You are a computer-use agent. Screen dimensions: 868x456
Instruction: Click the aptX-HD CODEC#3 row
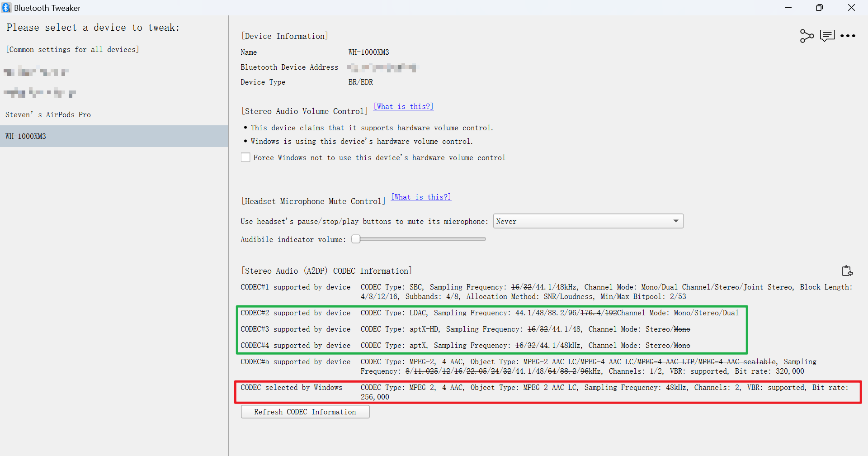(x=452, y=329)
